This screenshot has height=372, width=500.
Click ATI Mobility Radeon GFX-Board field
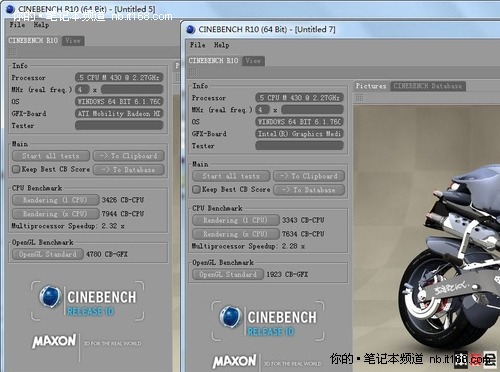pyautogui.click(x=119, y=114)
